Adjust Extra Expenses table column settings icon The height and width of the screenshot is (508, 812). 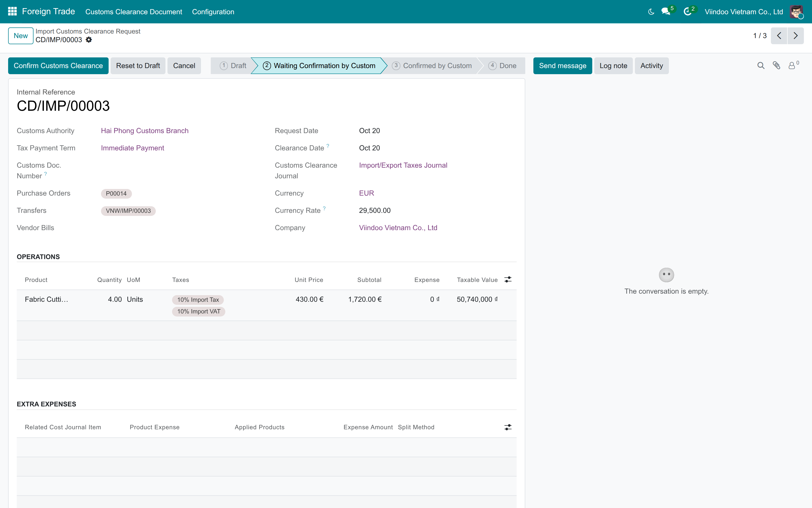508,427
